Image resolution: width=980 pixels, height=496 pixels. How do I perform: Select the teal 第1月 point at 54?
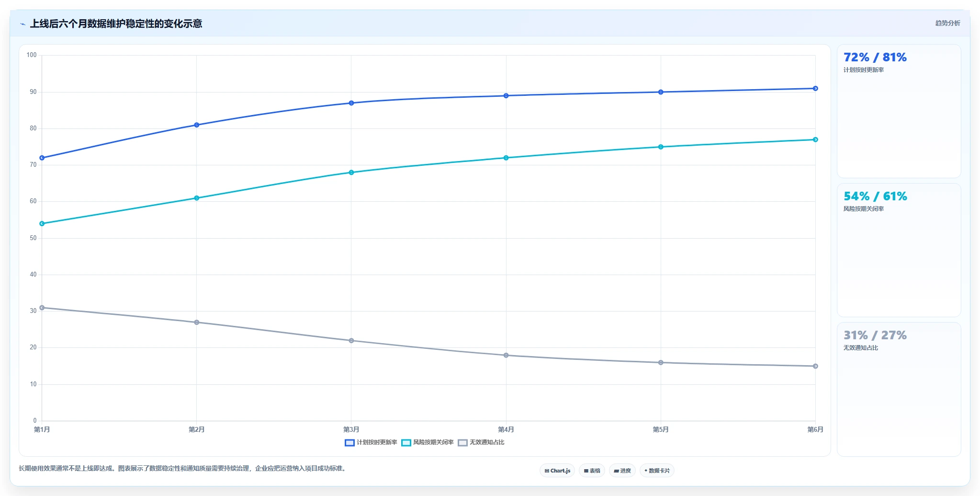42,223
